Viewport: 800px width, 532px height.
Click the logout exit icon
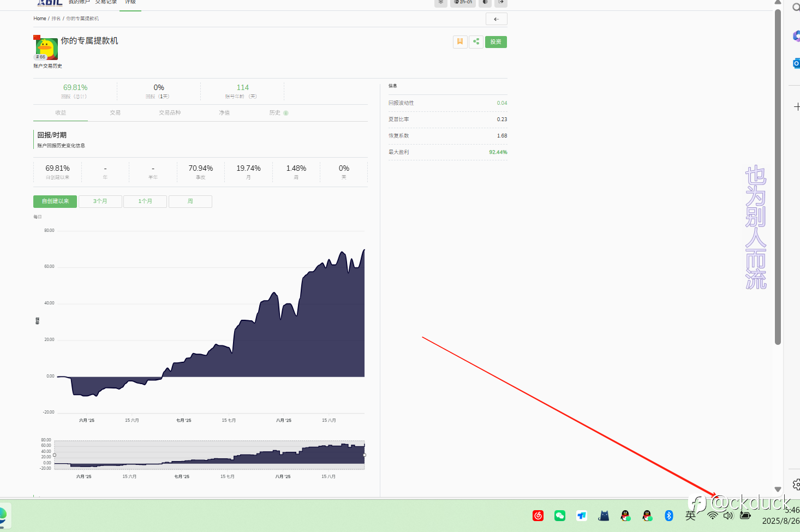tap(500, 2)
